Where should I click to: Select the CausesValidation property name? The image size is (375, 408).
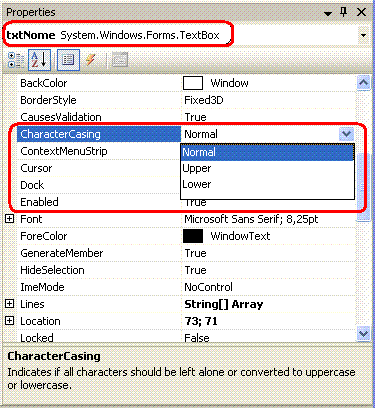(x=61, y=117)
